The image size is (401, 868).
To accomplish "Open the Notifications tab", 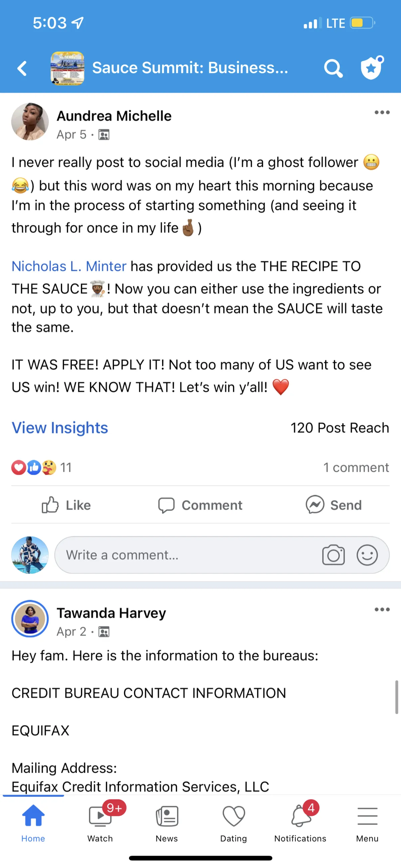I will [x=300, y=821].
